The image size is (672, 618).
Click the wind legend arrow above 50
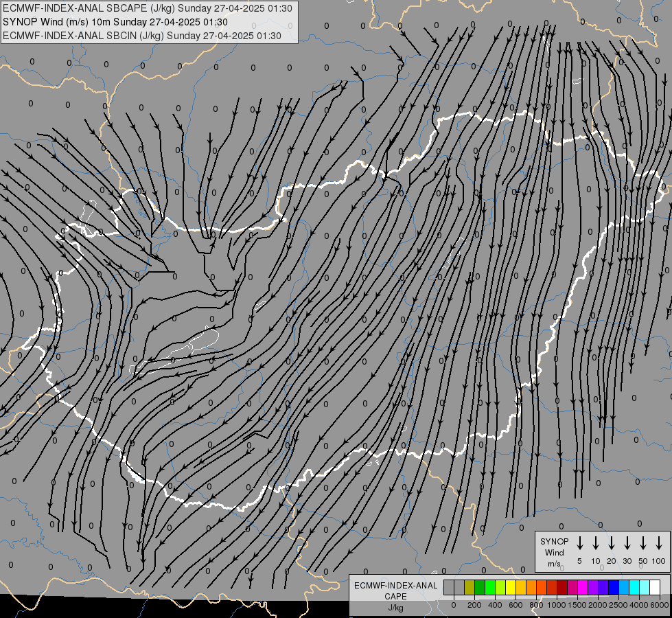pyautogui.click(x=643, y=543)
